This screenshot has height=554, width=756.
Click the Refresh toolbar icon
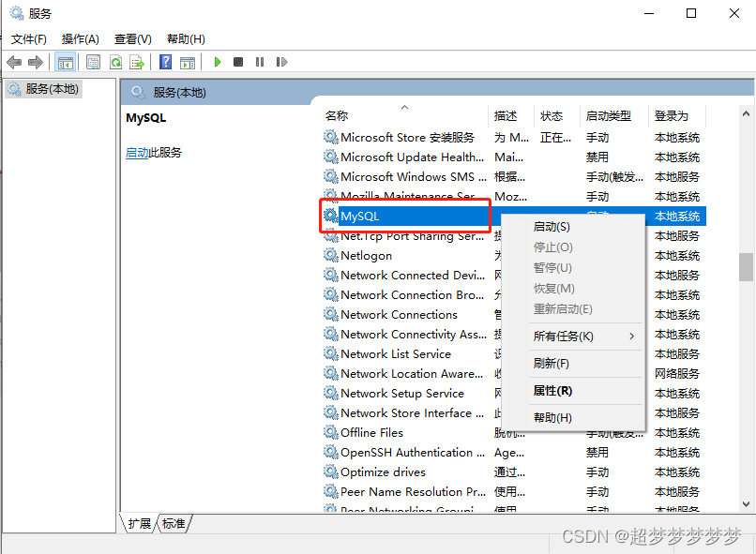pos(115,62)
